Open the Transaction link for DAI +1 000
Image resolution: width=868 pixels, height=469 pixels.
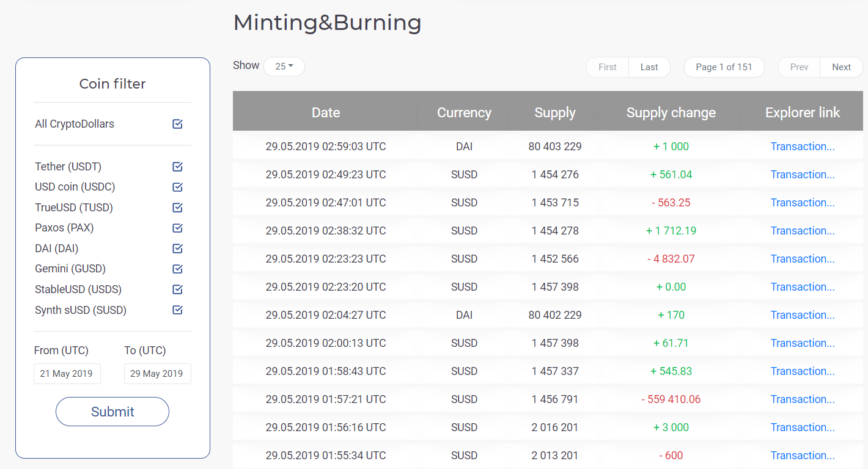click(x=802, y=147)
